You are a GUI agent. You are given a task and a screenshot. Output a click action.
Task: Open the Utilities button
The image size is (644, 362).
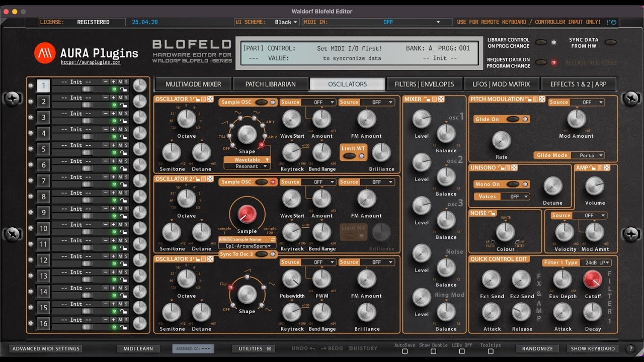pyautogui.click(x=254, y=348)
